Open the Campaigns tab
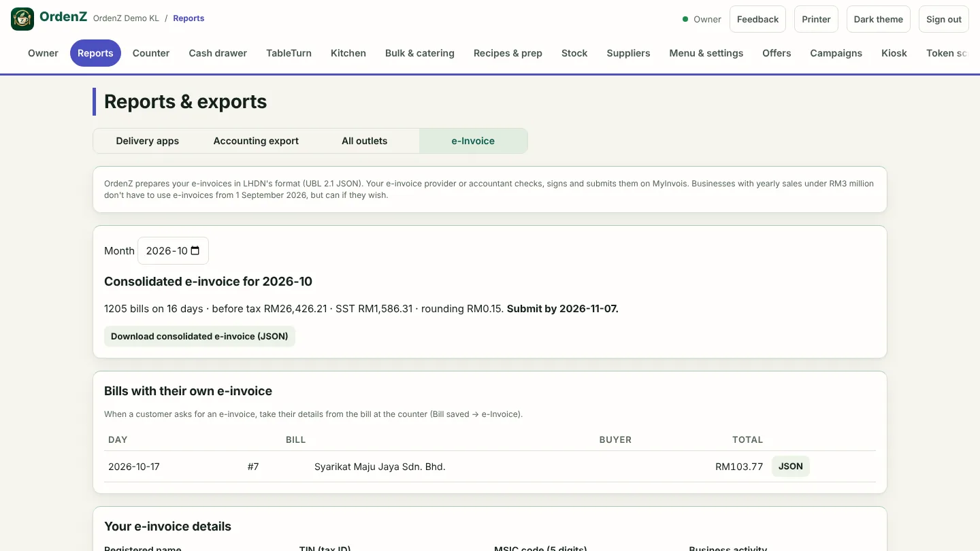Viewport: 980px width, 551px height. [836, 53]
